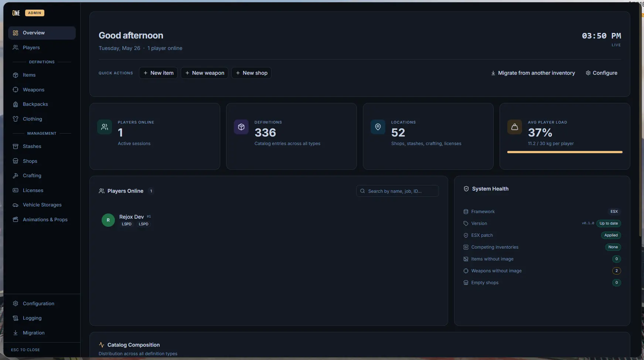Click the Shops storefront icon in sidebar
The image size is (644, 360).
pos(16,161)
